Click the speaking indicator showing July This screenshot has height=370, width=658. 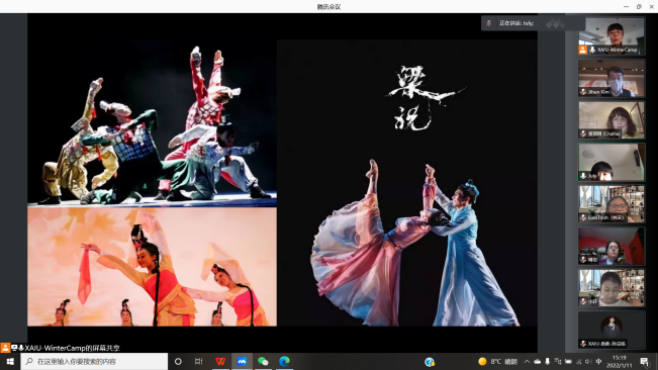pos(516,23)
